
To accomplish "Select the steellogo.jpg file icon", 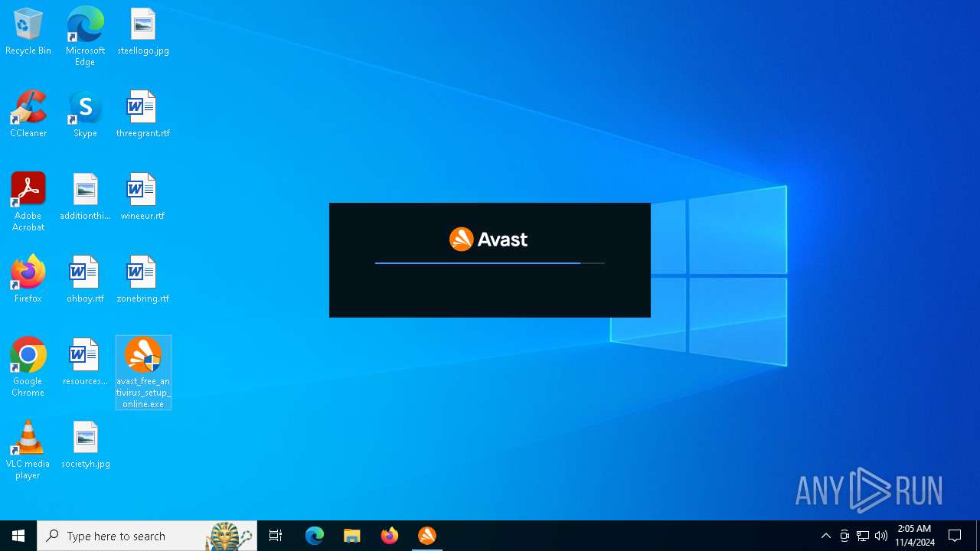I will click(143, 32).
